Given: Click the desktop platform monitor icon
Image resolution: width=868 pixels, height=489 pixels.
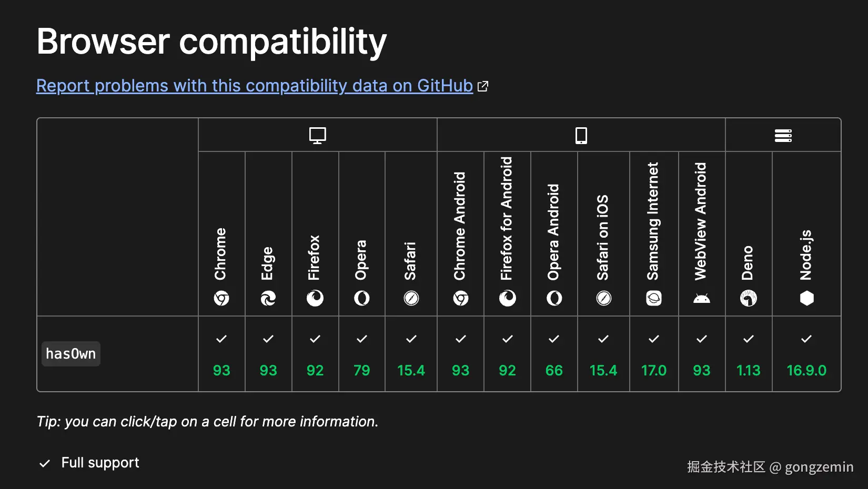Looking at the screenshot, I should tap(317, 136).
